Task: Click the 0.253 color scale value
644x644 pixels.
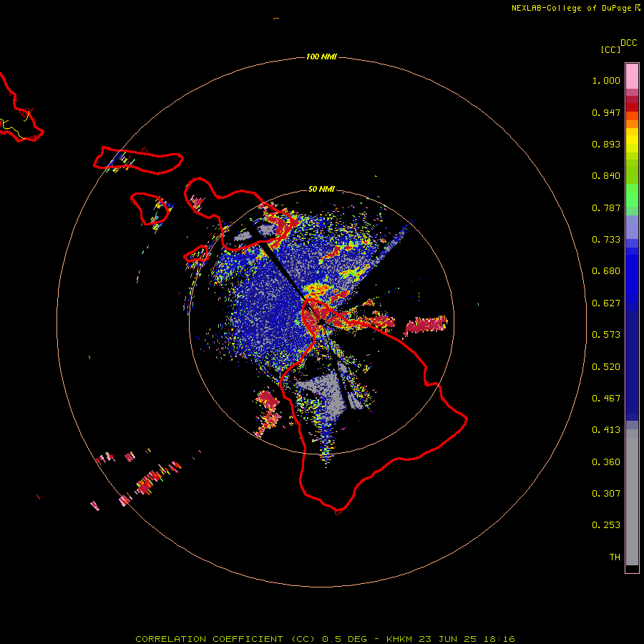Action: (606, 525)
